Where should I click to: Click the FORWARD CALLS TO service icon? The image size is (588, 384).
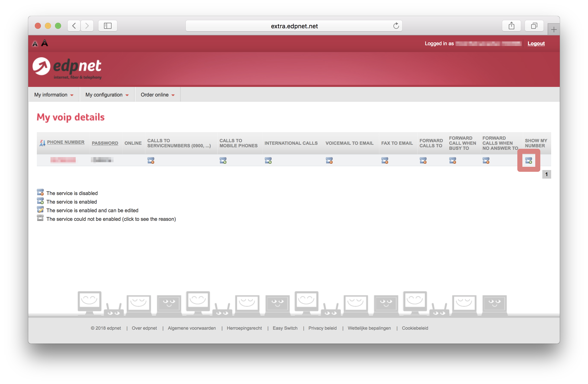point(423,160)
